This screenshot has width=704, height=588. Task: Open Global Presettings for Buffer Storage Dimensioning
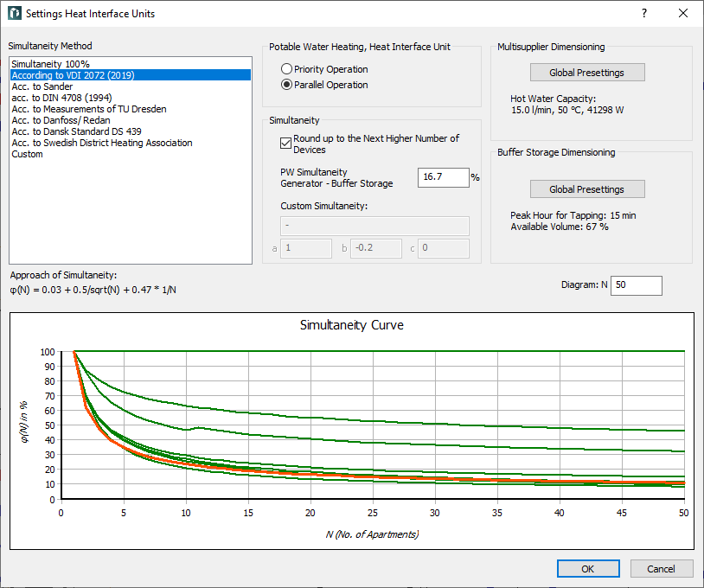pos(587,189)
